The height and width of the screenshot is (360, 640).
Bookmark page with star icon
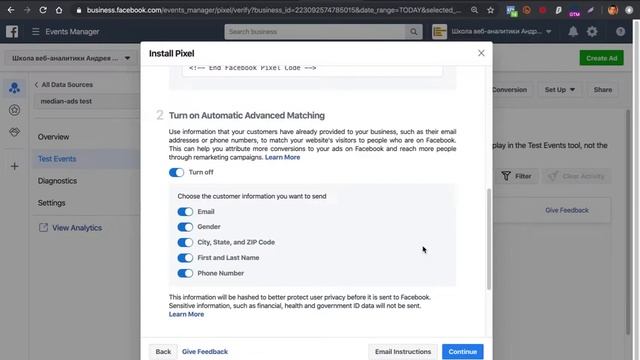(x=490, y=10)
